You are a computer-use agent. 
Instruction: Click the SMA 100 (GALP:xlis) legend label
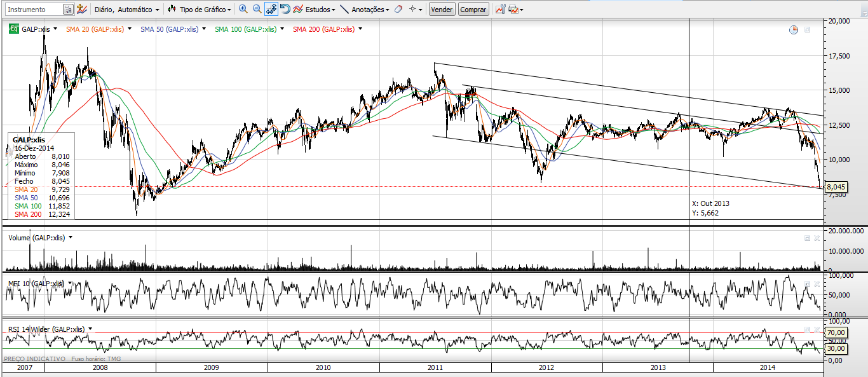pyautogui.click(x=246, y=29)
